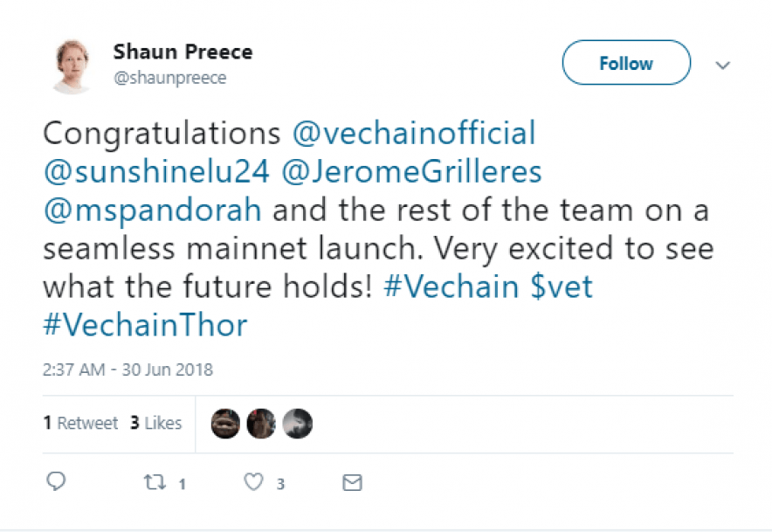Open the @JeromeGrilleres mention

coord(410,172)
